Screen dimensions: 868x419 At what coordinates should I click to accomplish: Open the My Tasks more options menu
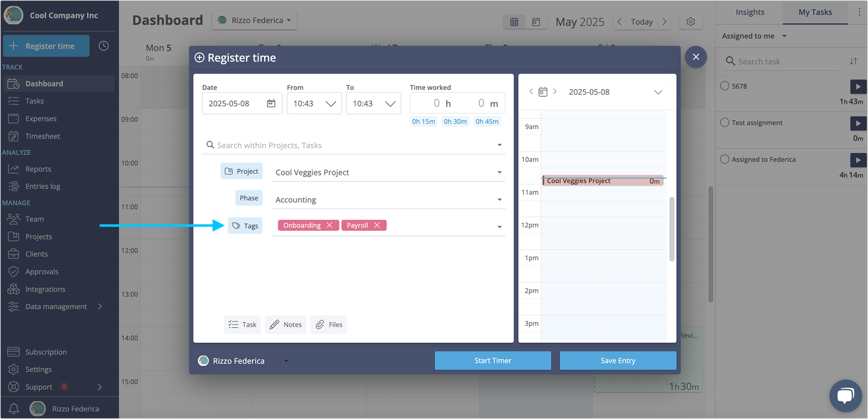coord(859,12)
